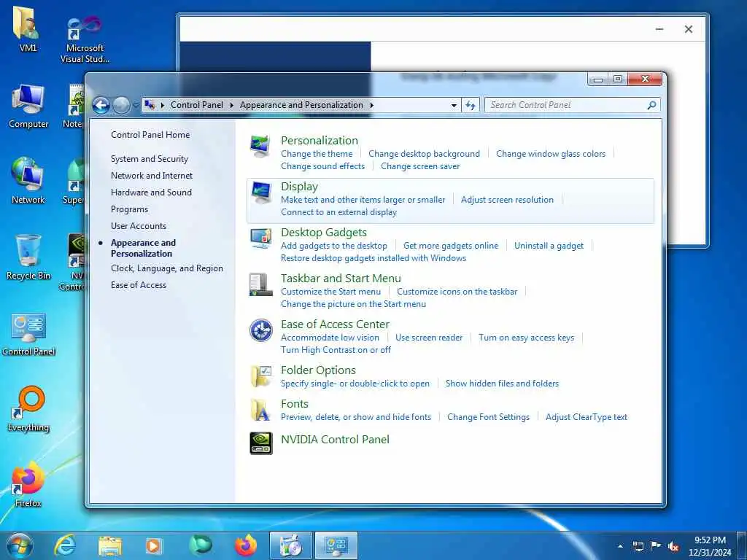Click Change screen saver link

pos(420,166)
